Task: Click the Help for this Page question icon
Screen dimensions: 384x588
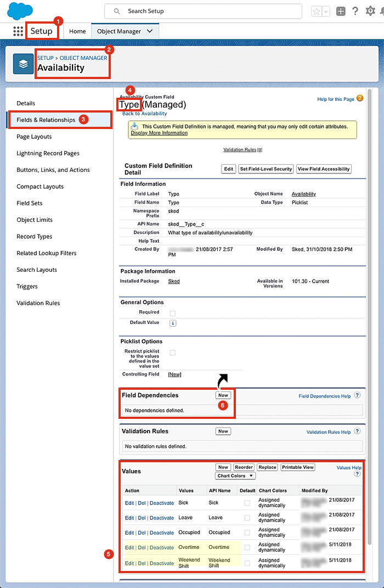Action: 360,98
